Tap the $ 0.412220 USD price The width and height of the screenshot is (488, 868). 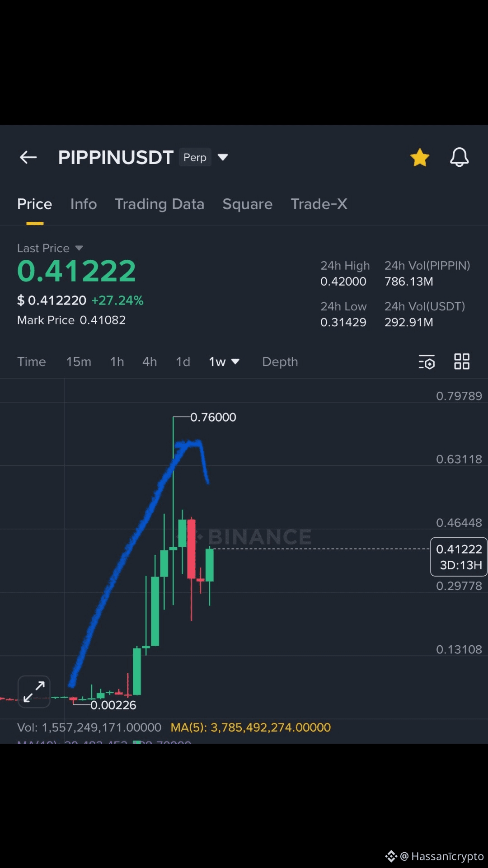point(52,300)
